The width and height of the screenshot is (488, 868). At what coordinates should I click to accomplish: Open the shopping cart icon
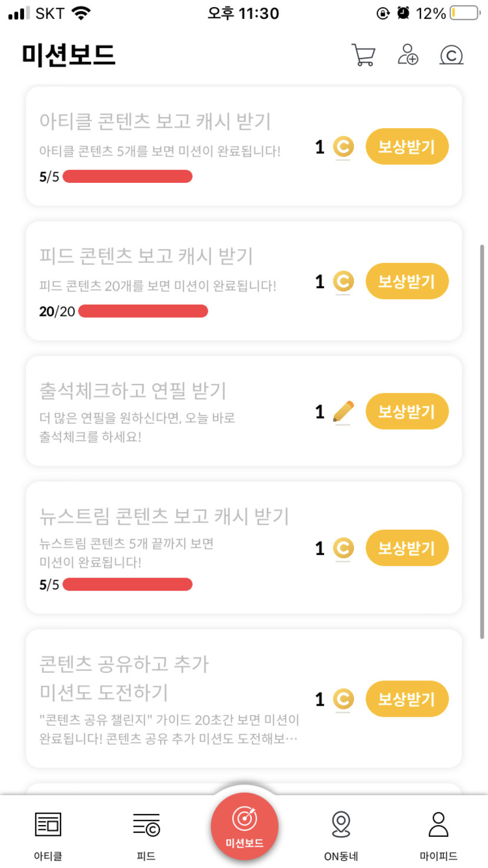click(x=363, y=55)
